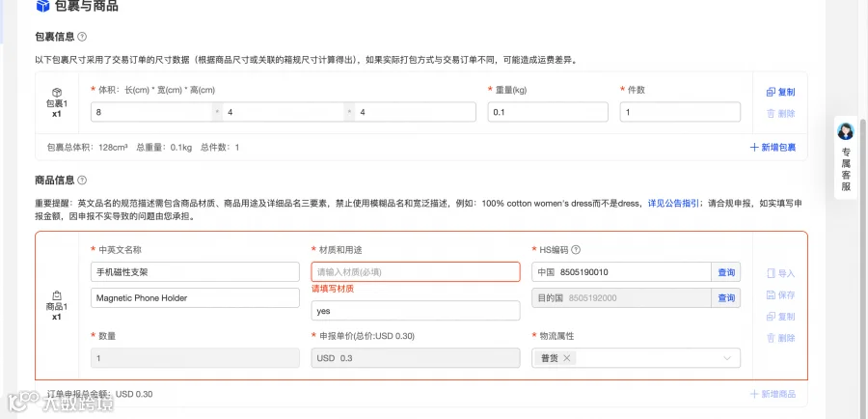Open the 详见公告指引 link

(x=673, y=204)
